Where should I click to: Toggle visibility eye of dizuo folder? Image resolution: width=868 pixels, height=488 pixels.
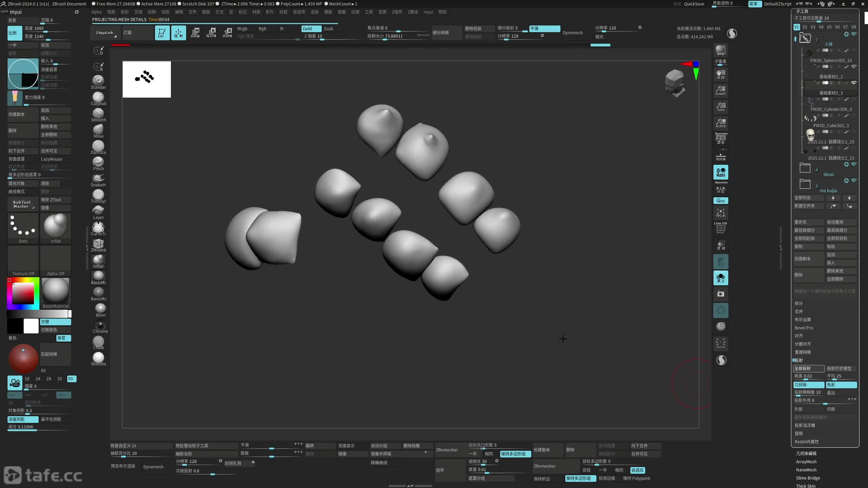854,164
